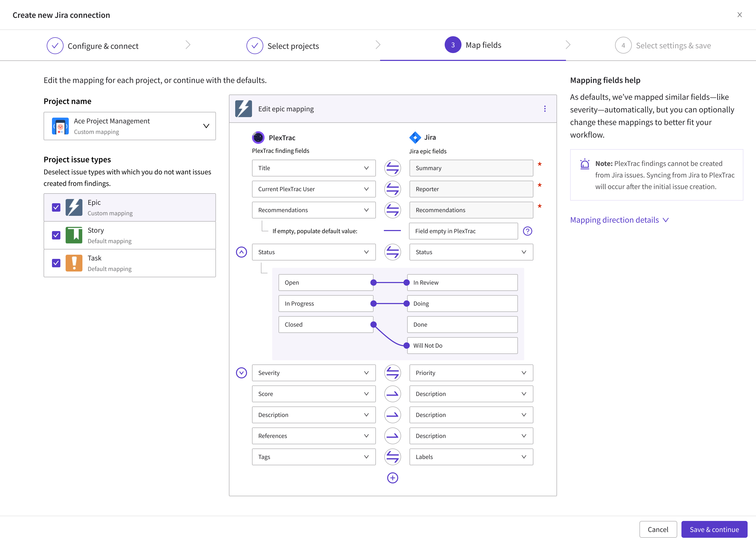Uncheck the Epic issue type checkbox
This screenshot has height=543, width=756.
click(x=56, y=207)
